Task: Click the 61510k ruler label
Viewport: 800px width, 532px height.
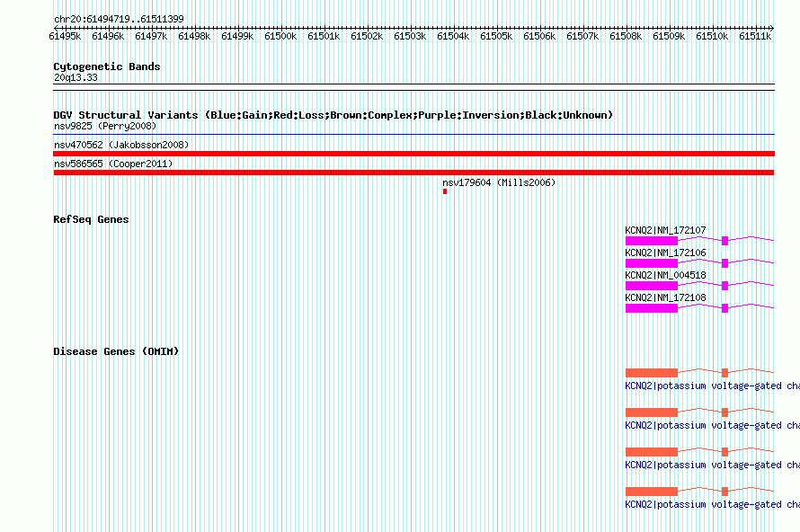Action: click(712, 36)
